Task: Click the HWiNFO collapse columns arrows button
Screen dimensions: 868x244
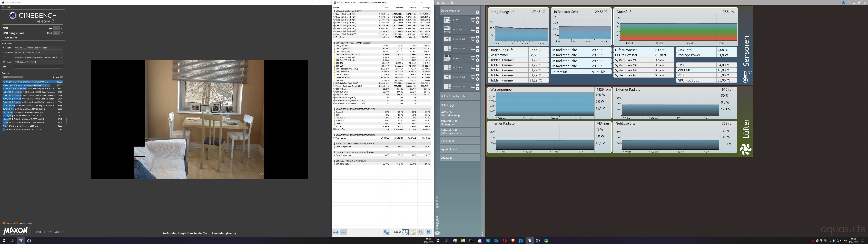Action: [x=343, y=232]
